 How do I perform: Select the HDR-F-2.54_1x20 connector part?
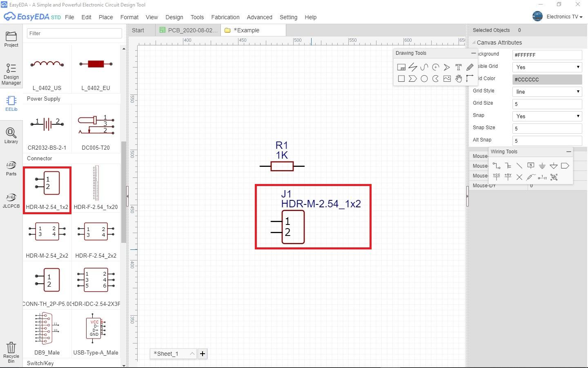tap(96, 188)
